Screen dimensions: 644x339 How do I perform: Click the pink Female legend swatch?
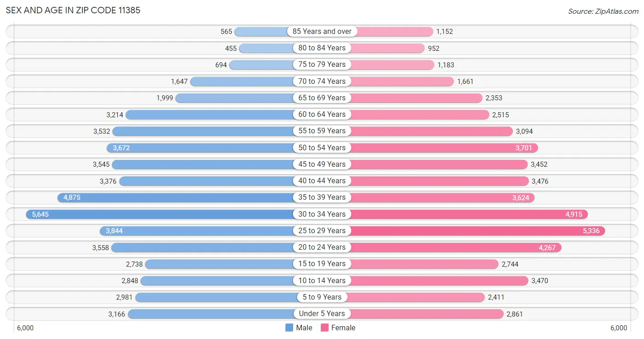coord(325,328)
